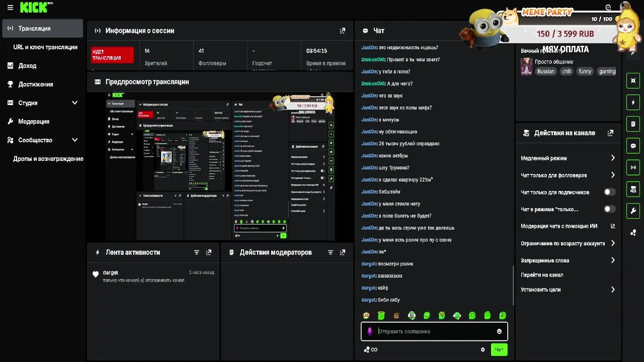Screen dimensions: 644x362
Task: Click the stream preview thumbnail
Action: click(220, 166)
